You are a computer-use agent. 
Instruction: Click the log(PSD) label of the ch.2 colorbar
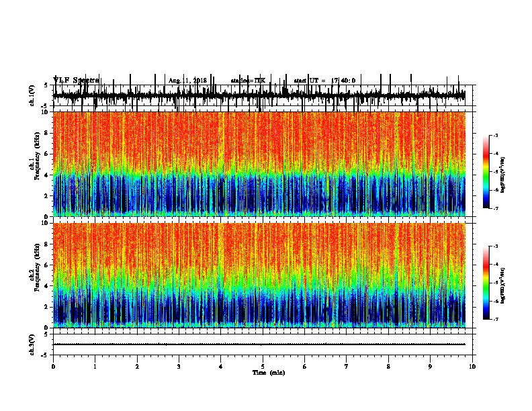502,285
